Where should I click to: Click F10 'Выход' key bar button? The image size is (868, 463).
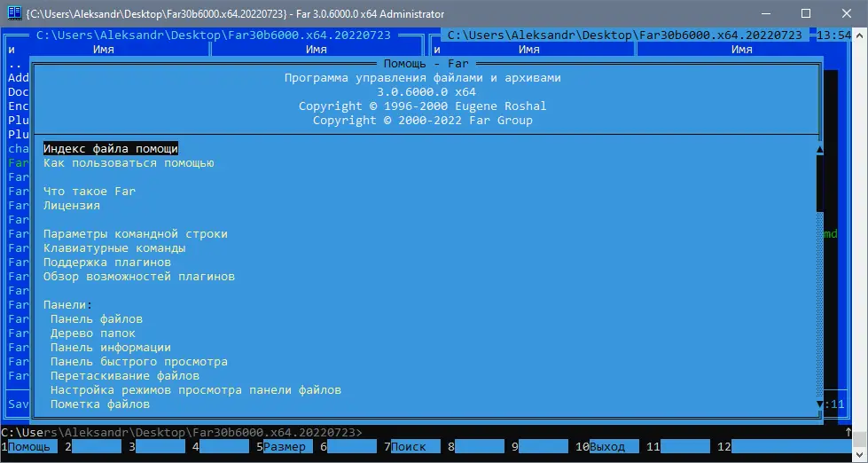(614, 447)
